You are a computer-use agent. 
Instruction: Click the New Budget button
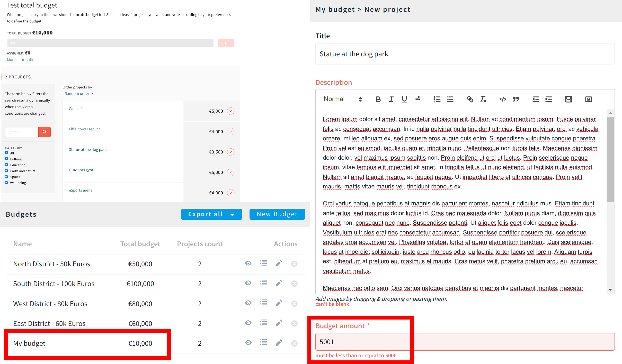click(x=277, y=214)
